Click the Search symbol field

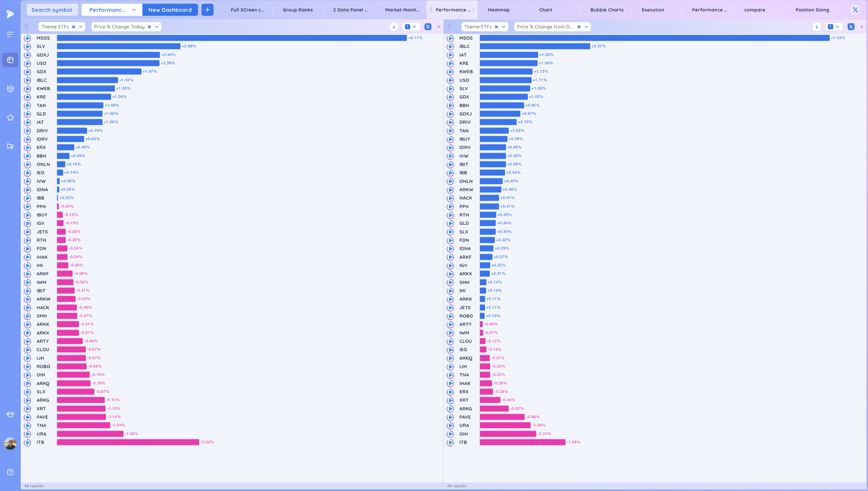[52, 10]
